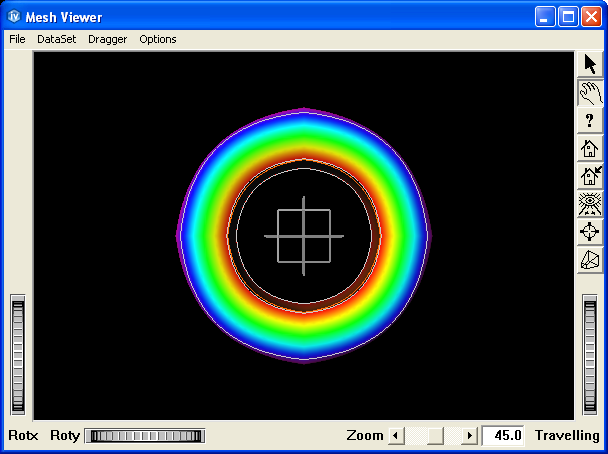Screen dimensions: 608x454
Task: Click the zoom value field showing 45.0
Action: (x=504, y=436)
